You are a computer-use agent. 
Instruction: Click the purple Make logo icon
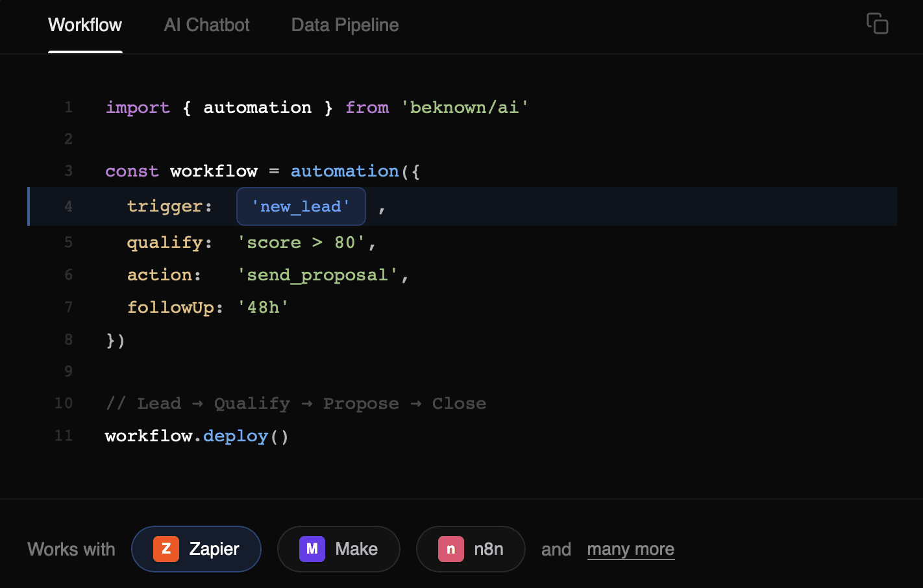pos(312,549)
